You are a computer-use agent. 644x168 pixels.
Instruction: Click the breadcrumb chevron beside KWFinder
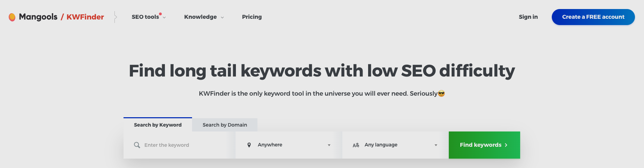[x=116, y=17]
